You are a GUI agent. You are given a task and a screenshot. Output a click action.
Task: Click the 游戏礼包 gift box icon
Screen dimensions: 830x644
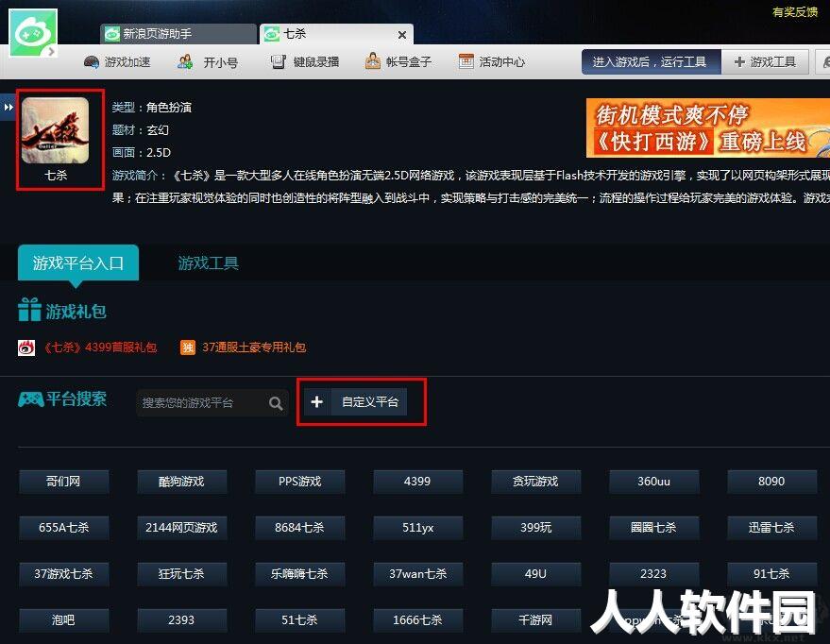click(29, 310)
